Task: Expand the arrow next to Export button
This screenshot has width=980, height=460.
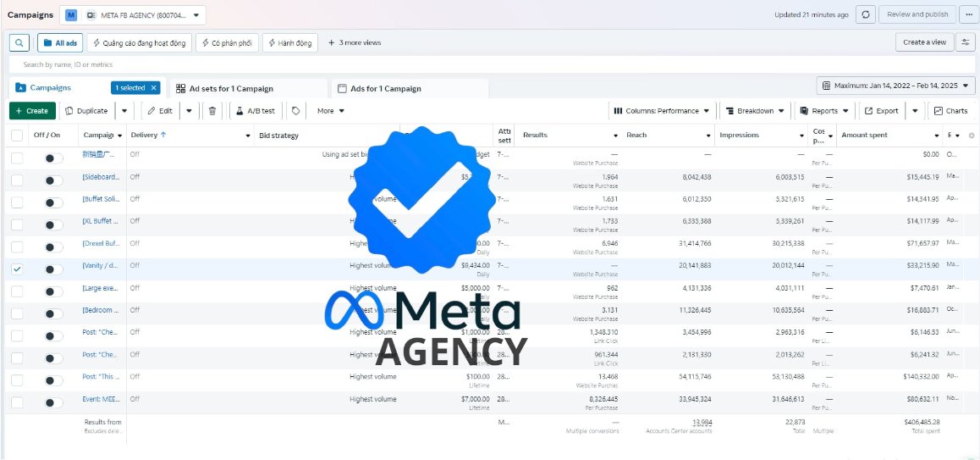Action: 915,111
